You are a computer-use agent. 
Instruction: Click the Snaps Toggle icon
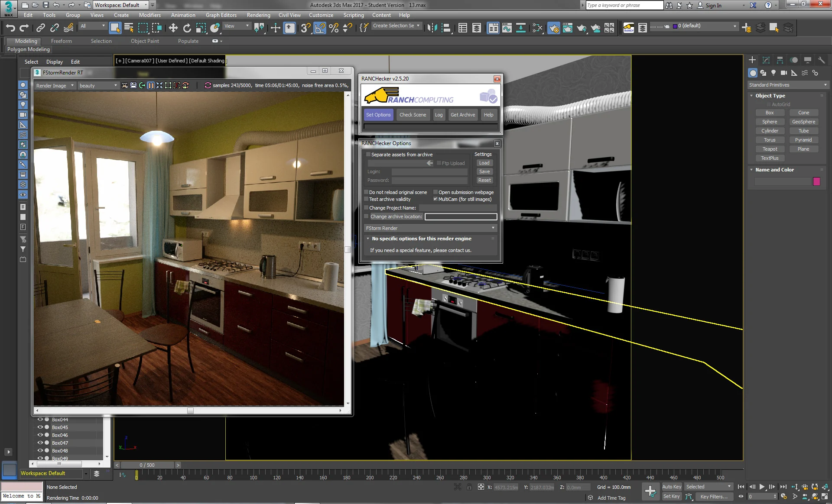point(305,28)
